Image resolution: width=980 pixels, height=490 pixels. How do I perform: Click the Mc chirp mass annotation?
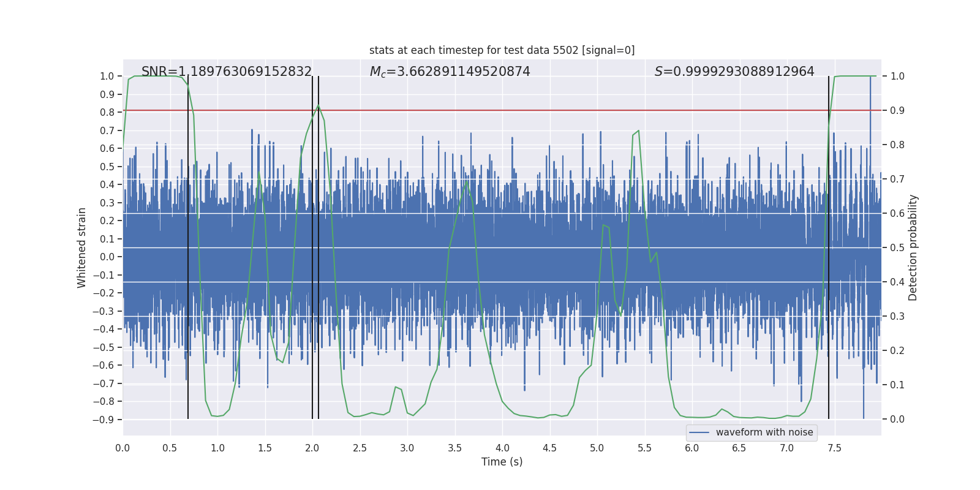coord(450,72)
